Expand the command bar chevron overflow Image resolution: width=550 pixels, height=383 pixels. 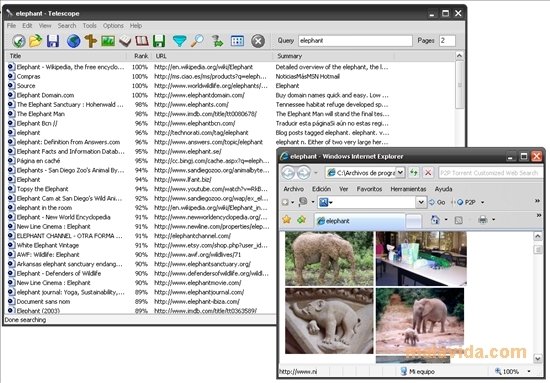pyautogui.click(x=539, y=215)
